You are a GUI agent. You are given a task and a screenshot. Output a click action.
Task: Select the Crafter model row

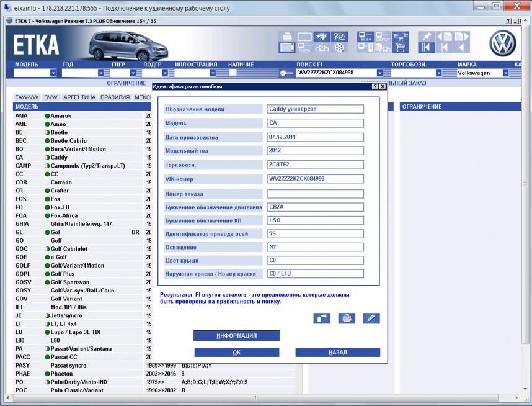click(x=82, y=191)
